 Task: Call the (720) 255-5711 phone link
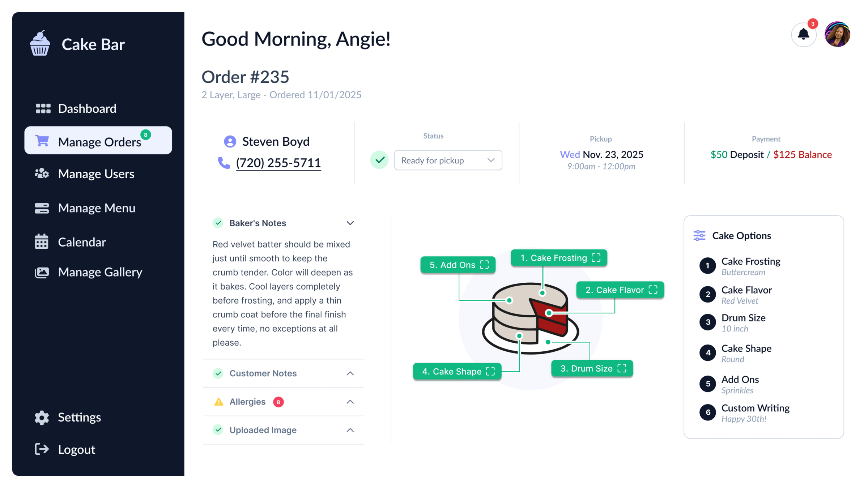(x=278, y=163)
